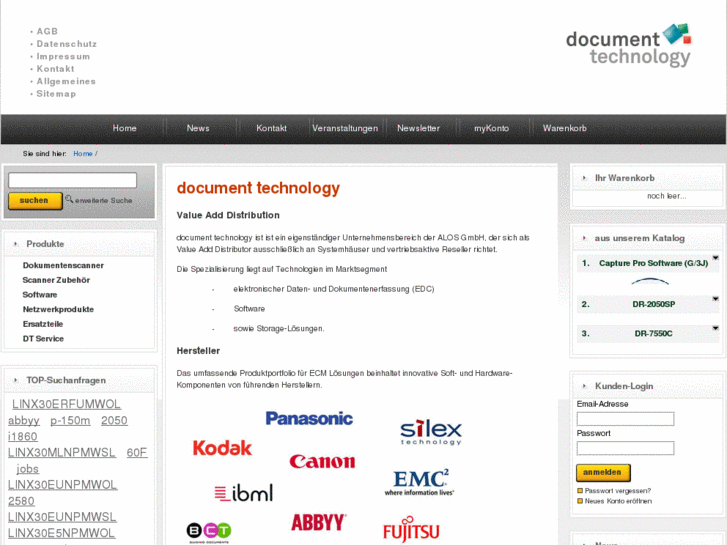Image resolution: width=727 pixels, height=545 pixels.
Task: Click the p-150m search term
Action: click(70, 421)
